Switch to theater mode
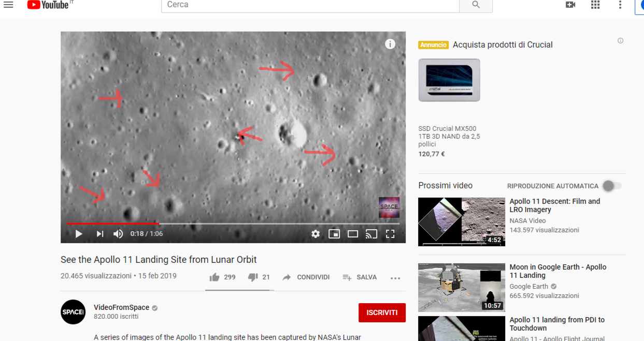 pyautogui.click(x=353, y=234)
